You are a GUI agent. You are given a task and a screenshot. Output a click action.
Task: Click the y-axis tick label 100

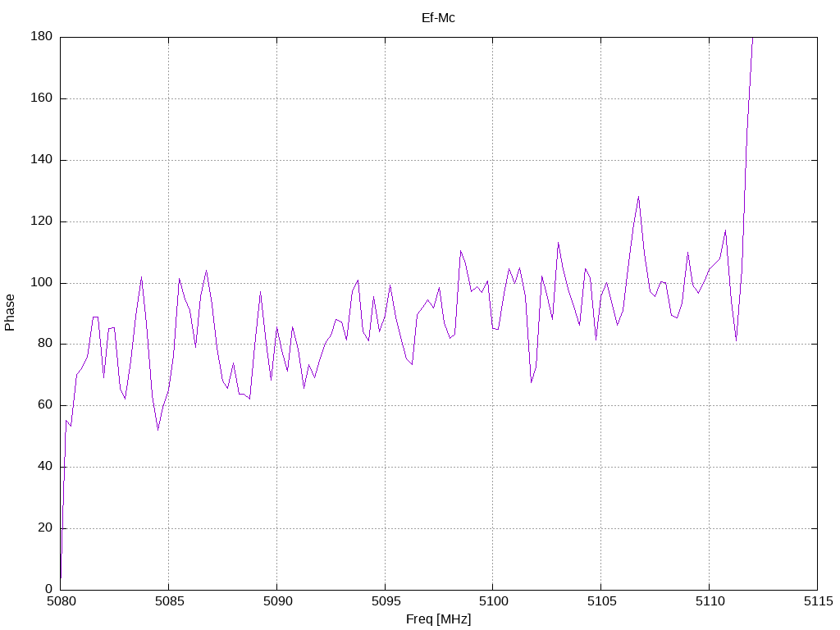(42, 283)
